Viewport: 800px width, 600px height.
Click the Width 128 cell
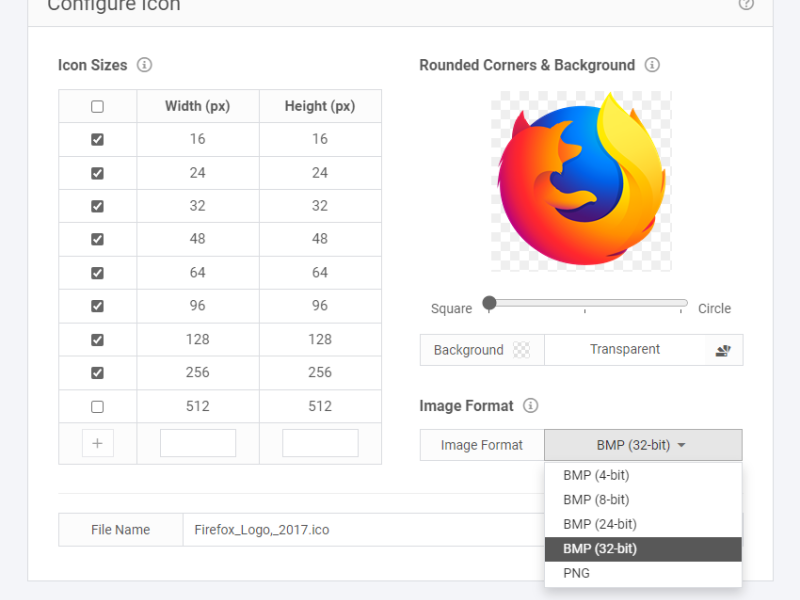pyautogui.click(x=198, y=339)
